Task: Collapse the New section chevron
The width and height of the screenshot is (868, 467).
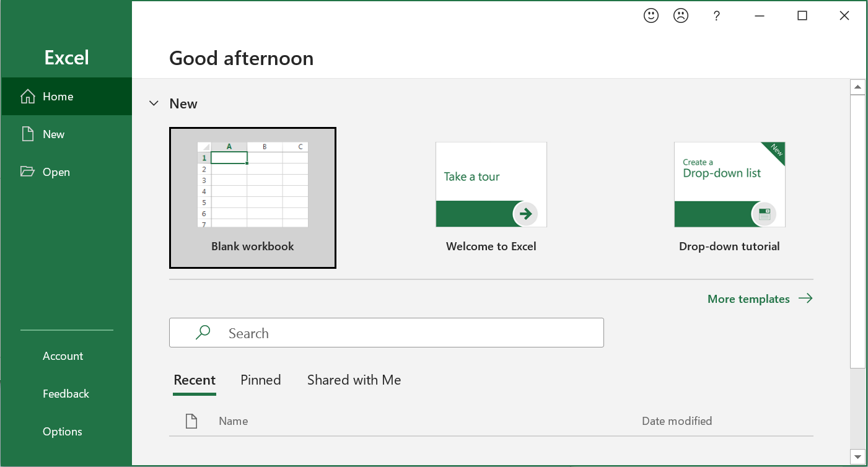Action: tap(154, 103)
